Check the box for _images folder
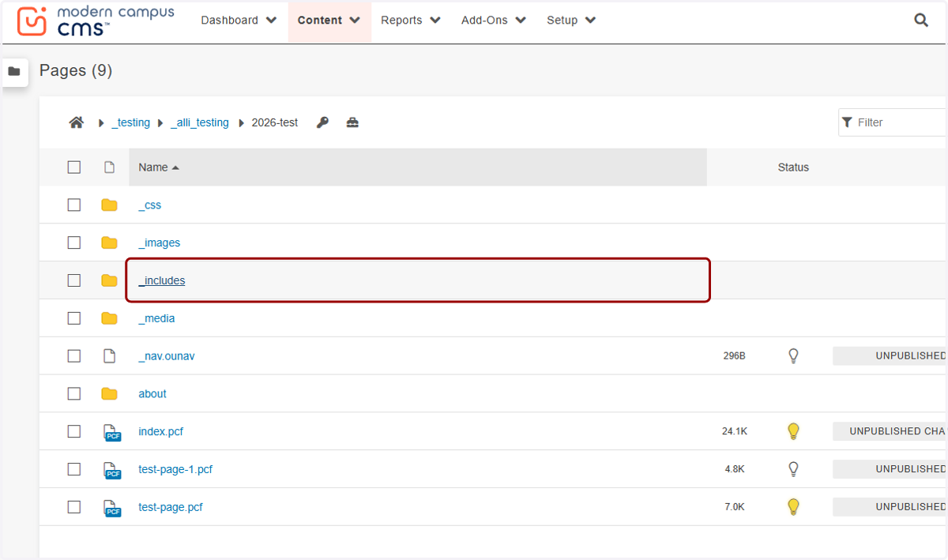Viewport: 948px width, 560px height. (x=74, y=242)
